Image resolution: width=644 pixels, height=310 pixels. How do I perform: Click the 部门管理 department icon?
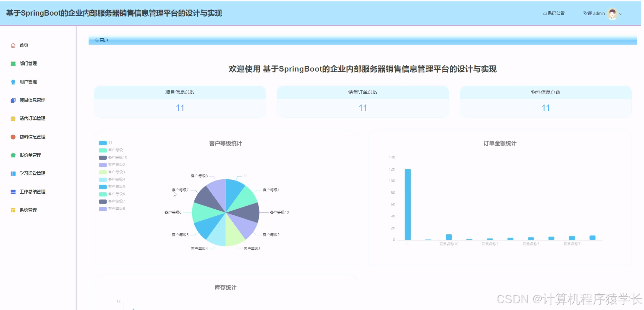pyautogui.click(x=13, y=63)
